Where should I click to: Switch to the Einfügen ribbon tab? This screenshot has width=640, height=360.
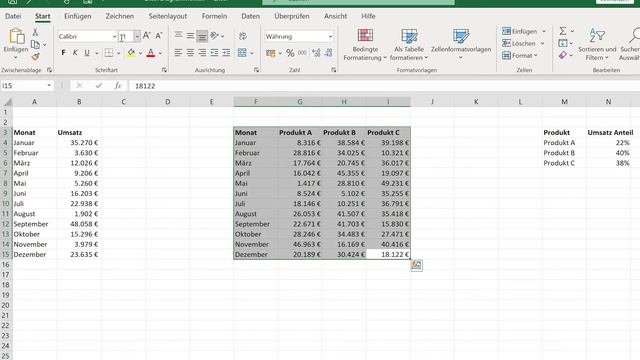[78, 16]
